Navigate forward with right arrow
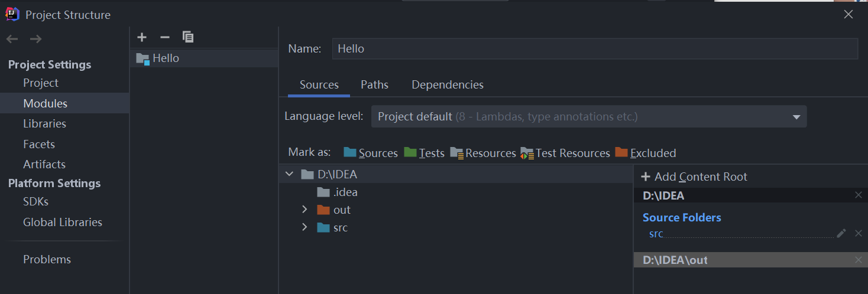Image resolution: width=868 pixels, height=294 pixels. [35, 39]
